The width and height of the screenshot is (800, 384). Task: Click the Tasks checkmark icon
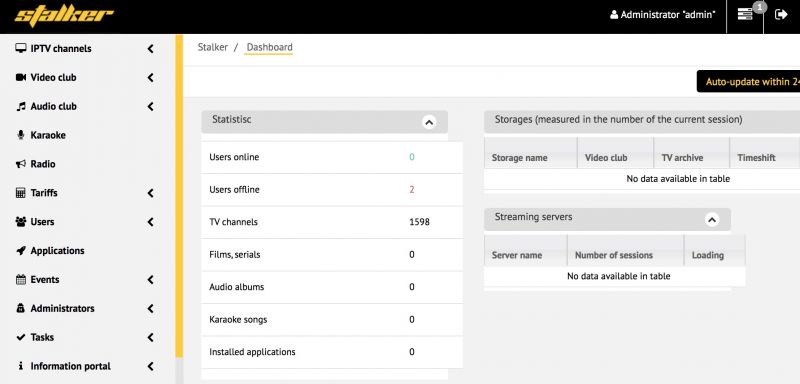tap(21, 337)
